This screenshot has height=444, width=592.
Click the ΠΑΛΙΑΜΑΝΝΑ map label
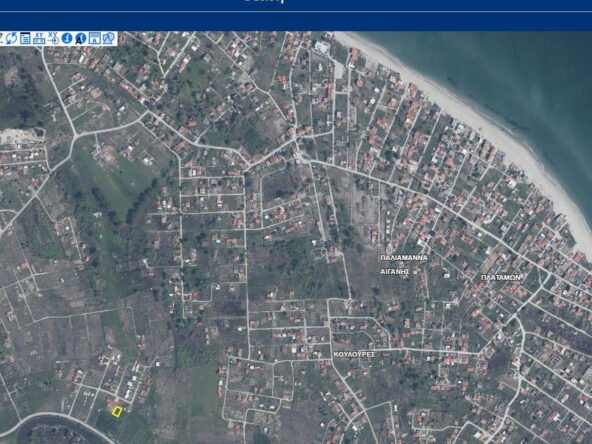point(404,257)
